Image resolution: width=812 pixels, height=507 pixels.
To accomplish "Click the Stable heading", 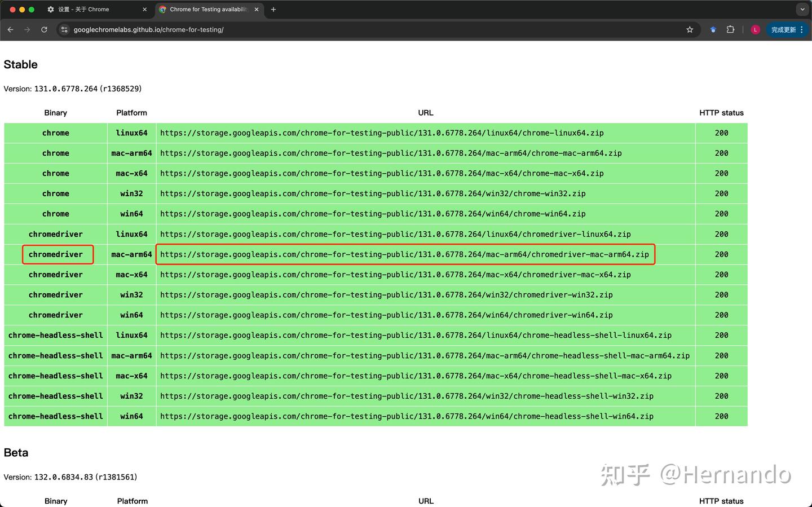I will [x=21, y=64].
